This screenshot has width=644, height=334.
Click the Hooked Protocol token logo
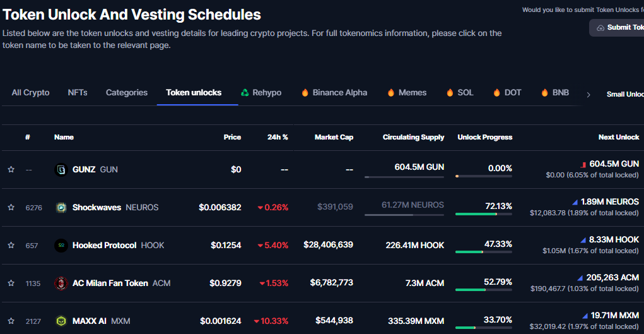(61, 245)
